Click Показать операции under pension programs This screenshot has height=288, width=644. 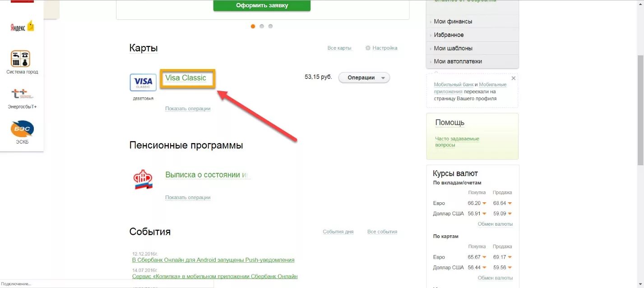click(188, 197)
